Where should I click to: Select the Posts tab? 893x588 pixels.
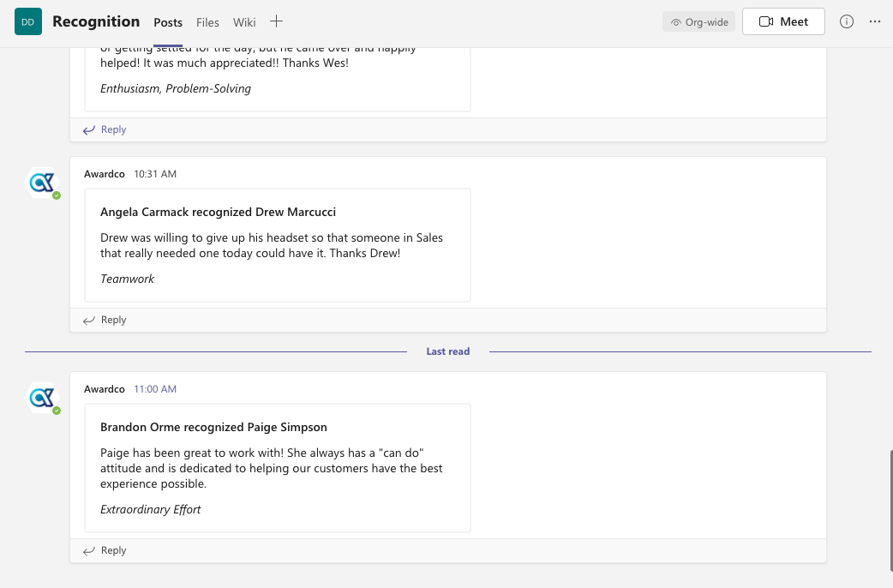168,22
